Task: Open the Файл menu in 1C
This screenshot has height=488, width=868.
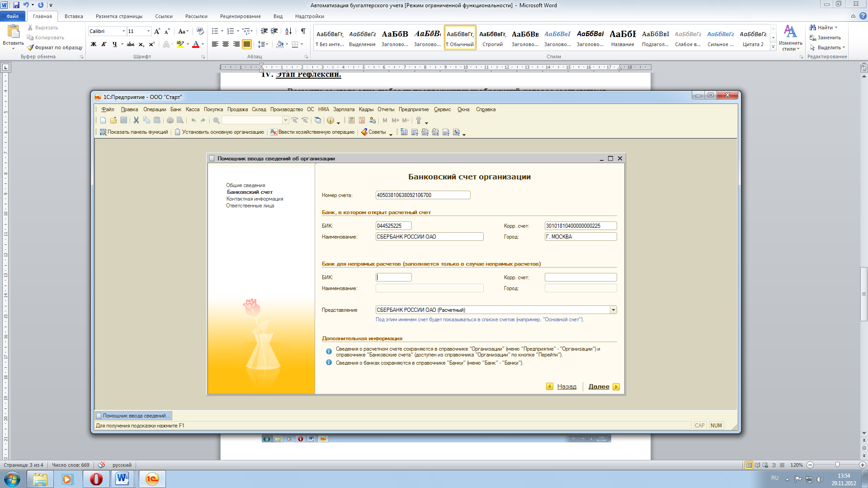Action: [108, 109]
